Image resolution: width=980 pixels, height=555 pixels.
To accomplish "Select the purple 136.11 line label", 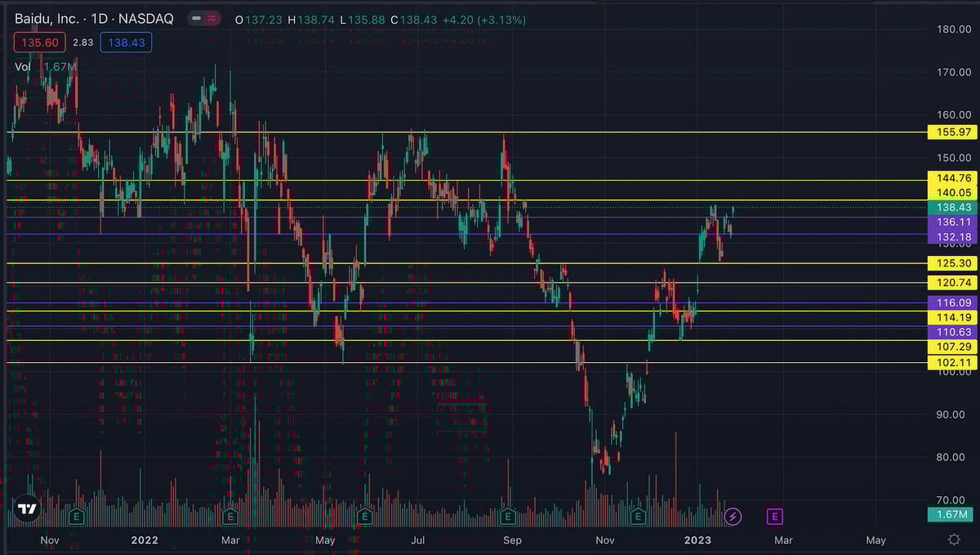I will coord(951,222).
